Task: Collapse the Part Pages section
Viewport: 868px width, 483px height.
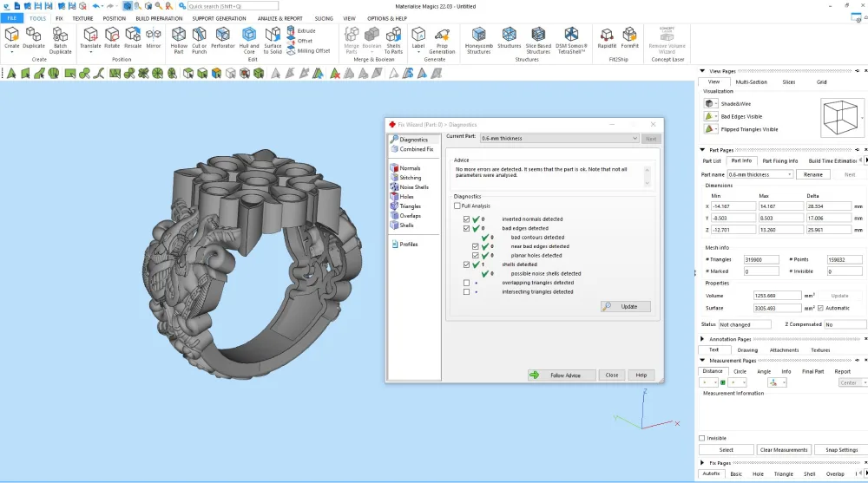Action: point(702,150)
